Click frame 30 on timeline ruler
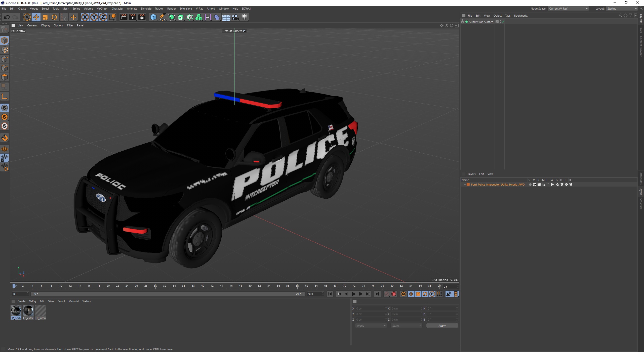The width and height of the screenshot is (644, 352). click(x=155, y=286)
